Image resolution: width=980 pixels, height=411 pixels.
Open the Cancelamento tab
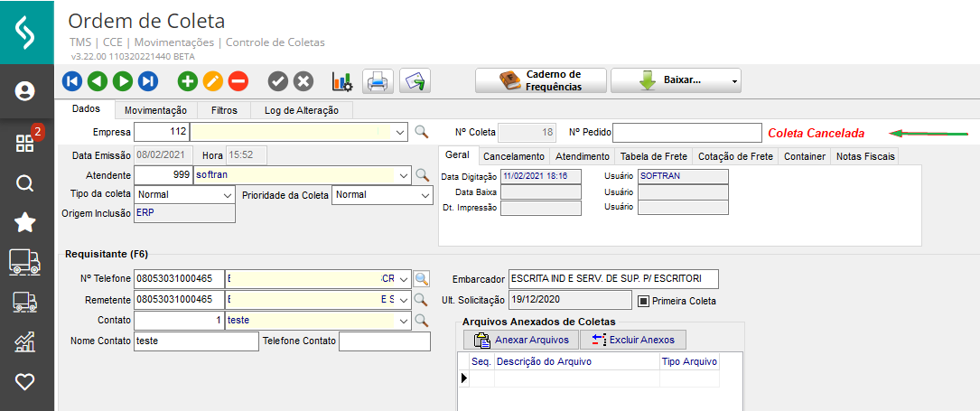coord(512,156)
